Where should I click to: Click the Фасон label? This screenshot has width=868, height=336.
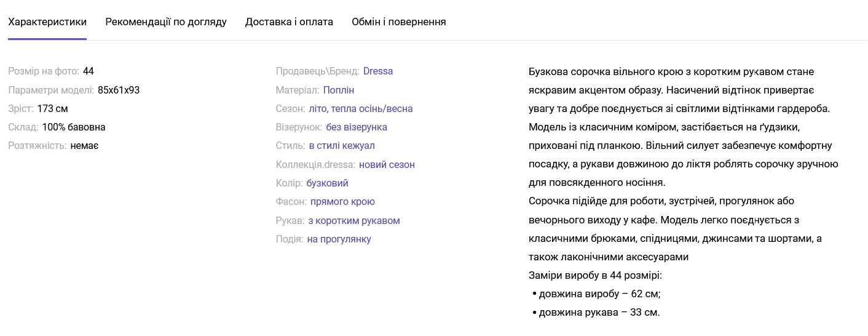coord(291,202)
